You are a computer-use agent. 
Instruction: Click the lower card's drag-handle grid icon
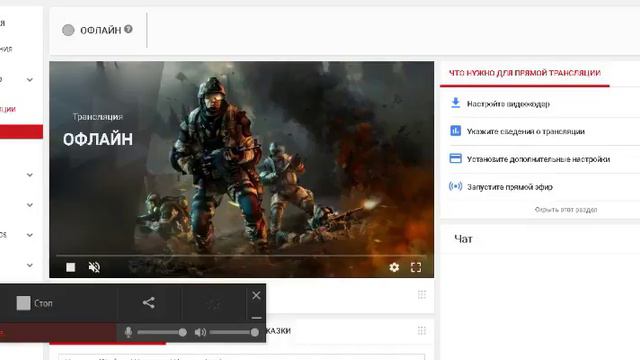(x=422, y=331)
